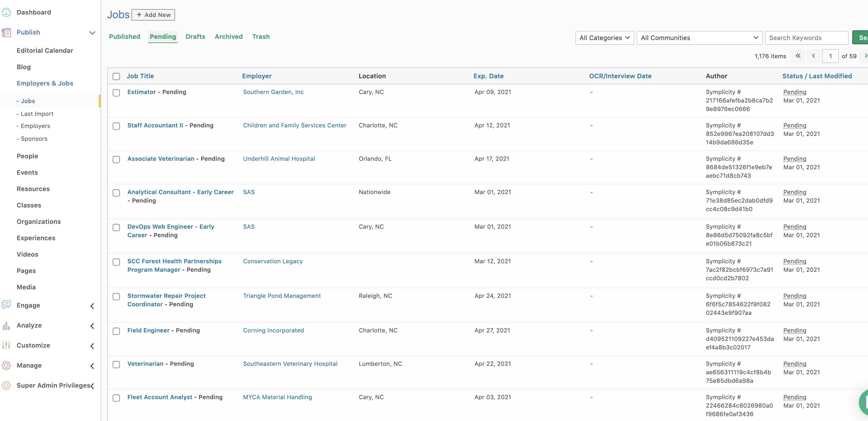Click the Add New button
Screen dimensions: 868x421
pos(153,15)
